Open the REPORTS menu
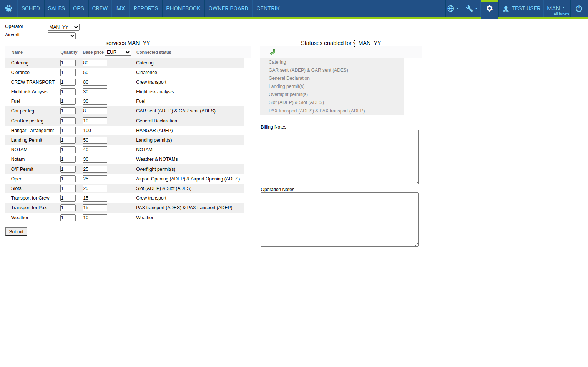 tap(146, 8)
